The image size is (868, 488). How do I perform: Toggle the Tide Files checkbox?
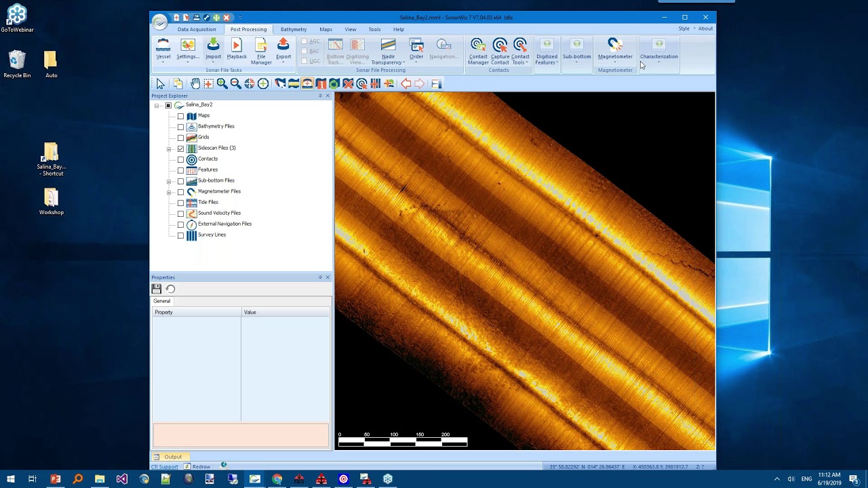pos(180,203)
